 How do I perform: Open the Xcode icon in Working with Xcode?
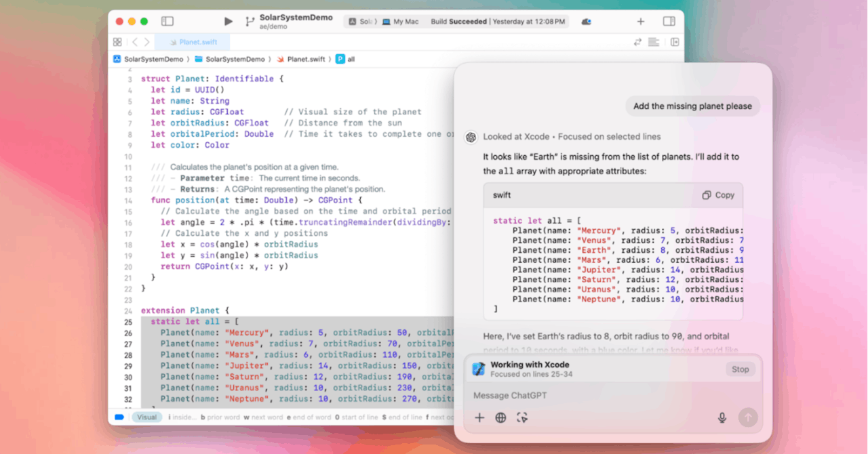[x=479, y=369]
